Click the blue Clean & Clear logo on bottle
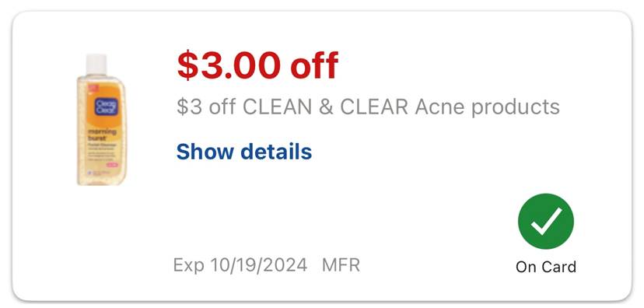Screen dimensions: 644x308 pos(107,107)
